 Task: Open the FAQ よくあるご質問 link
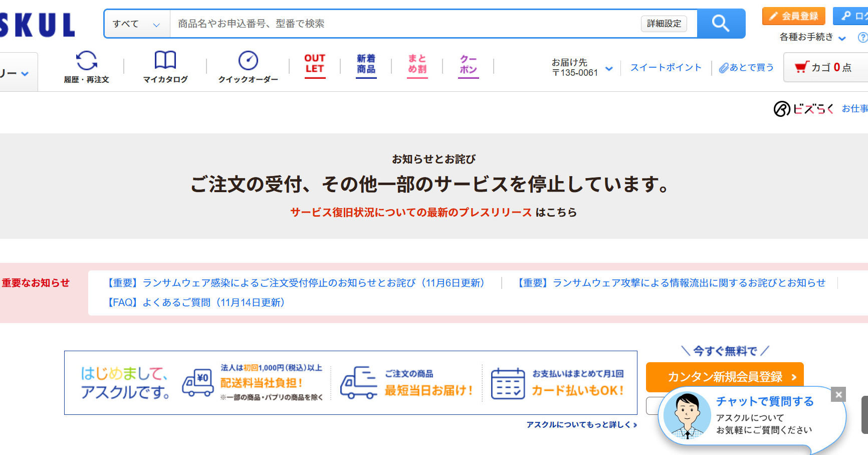coord(195,302)
